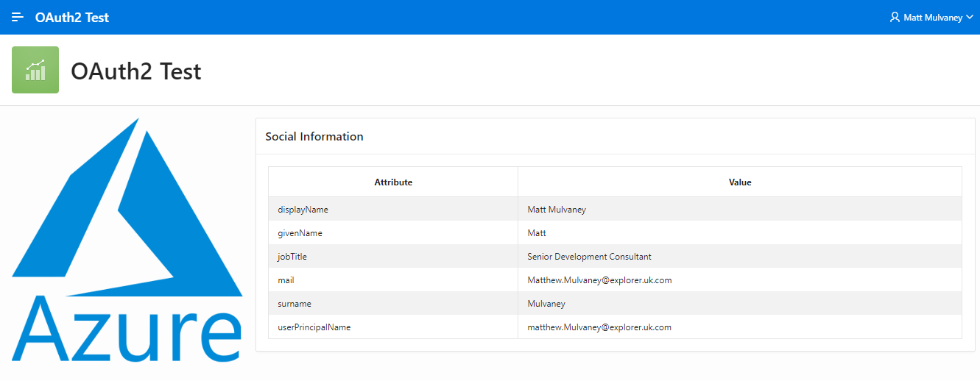980x381 pixels.
Task: Click the Matt Mulvaney user name in header
Action: pyautogui.click(x=933, y=17)
